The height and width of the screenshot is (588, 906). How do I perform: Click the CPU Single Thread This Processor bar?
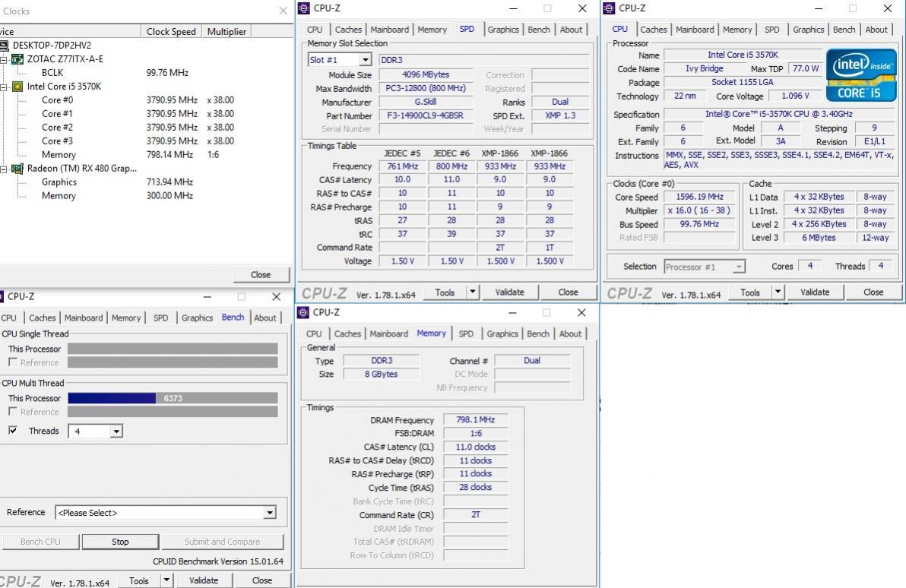173,349
